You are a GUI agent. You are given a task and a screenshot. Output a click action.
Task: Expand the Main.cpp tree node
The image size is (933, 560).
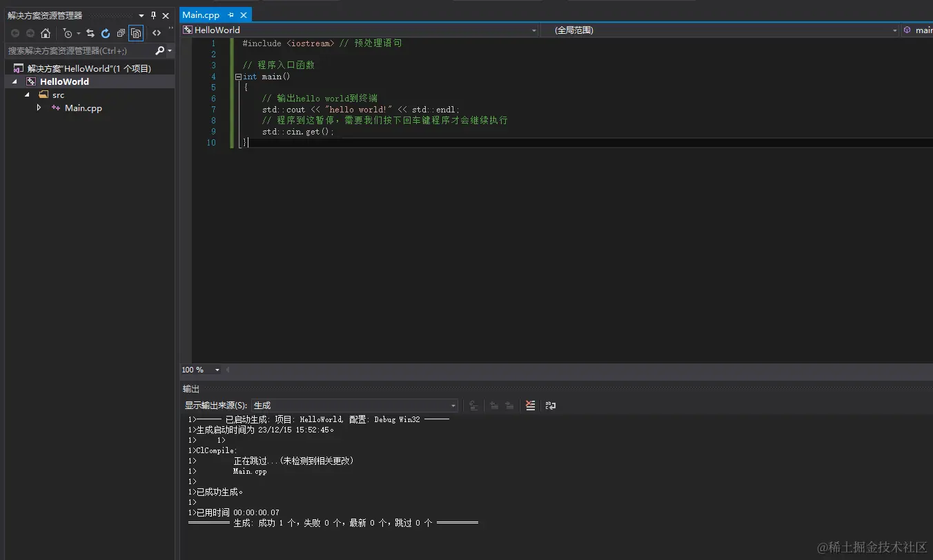click(x=39, y=108)
